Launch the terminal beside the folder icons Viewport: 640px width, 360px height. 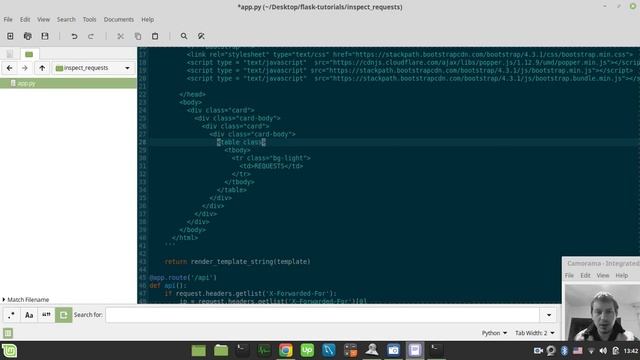pyautogui.click(x=242, y=351)
